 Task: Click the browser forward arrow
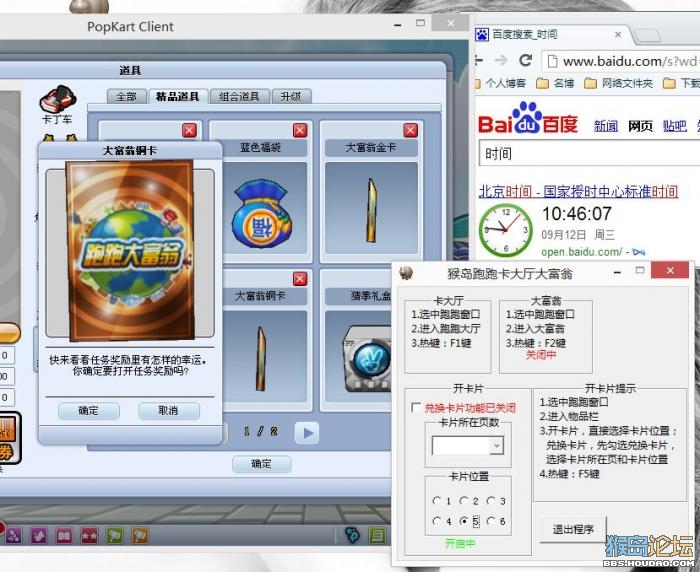coord(502,60)
